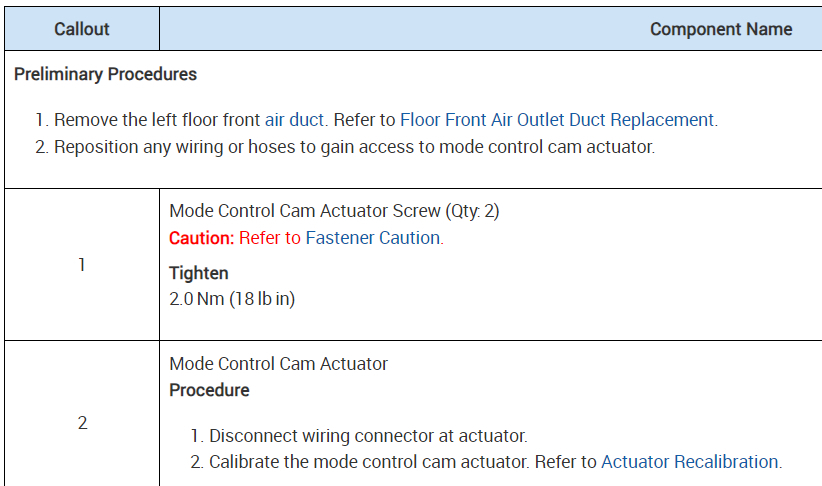The width and height of the screenshot is (822, 486).
Task: Select callout number 2 cell
Action: coord(82,423)
